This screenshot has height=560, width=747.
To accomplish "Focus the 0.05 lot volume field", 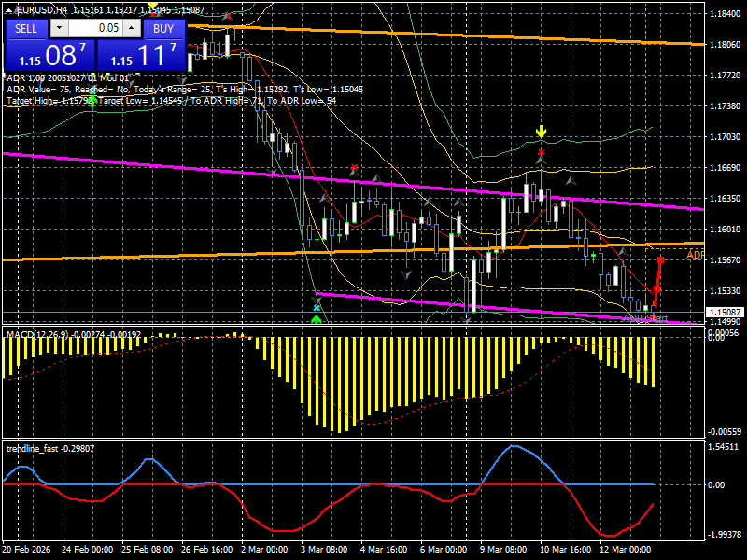I will 95,28.
